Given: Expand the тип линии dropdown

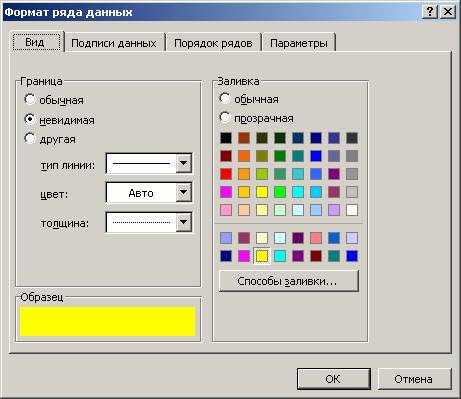Looking at the screenshot, I should [x=184, y=163].
